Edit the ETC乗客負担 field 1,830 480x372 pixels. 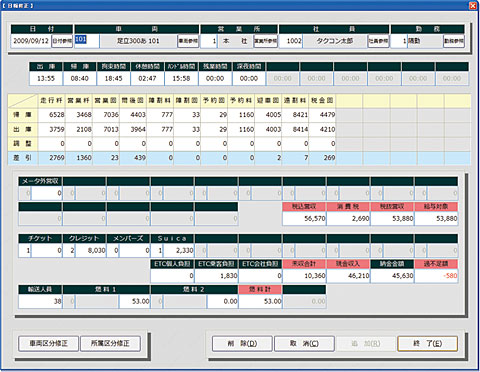(x=216, y=276)
